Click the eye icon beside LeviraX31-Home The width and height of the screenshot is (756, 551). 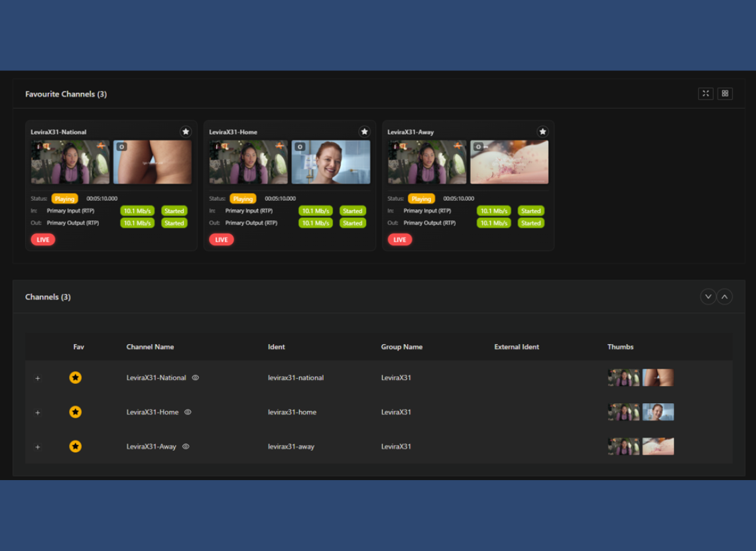click(x=188, y=412)
